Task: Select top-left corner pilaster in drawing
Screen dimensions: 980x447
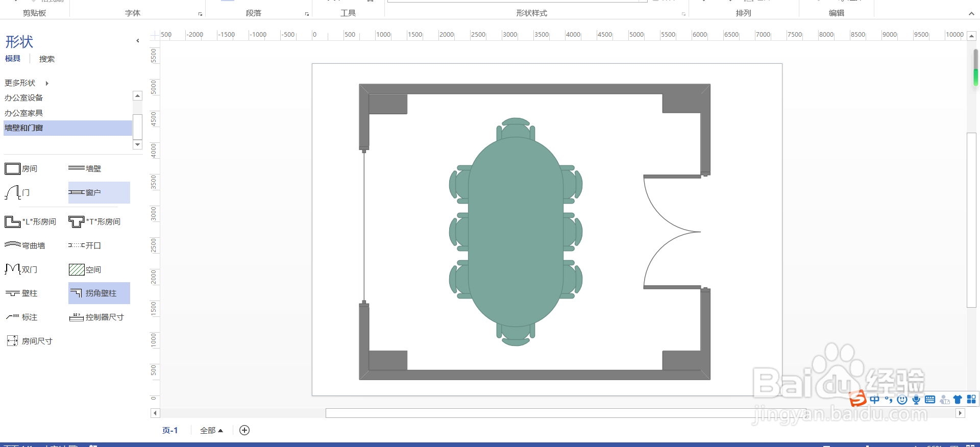Action: tap(387, 104)
